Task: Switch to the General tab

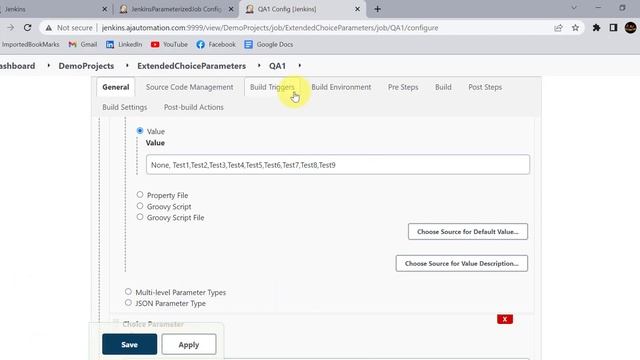Action: [x=116, y=87]
